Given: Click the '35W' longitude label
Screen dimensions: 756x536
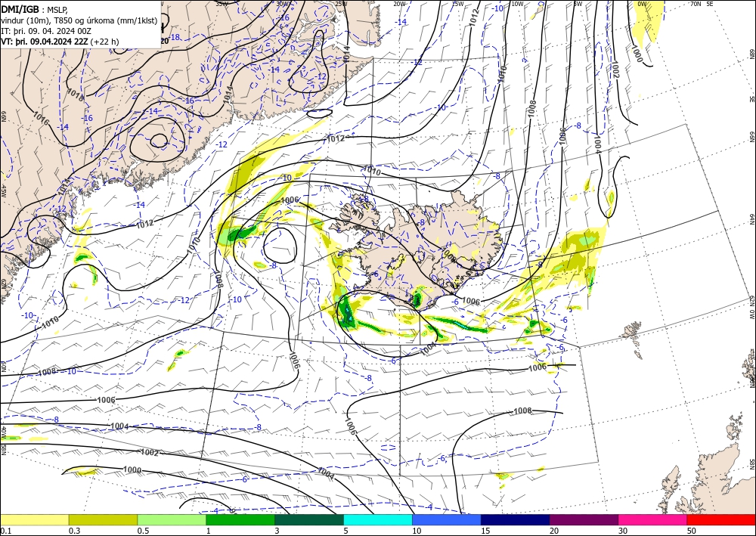Looking at the screenshot, I should 222,4.
